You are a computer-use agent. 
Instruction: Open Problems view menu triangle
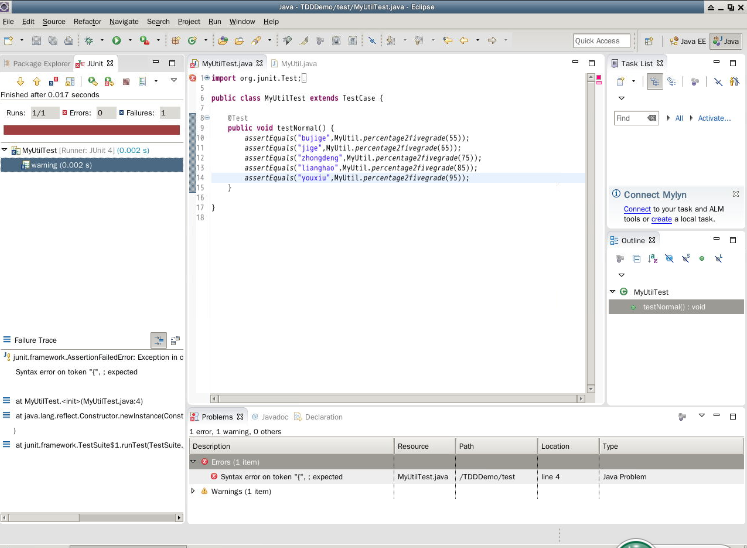(701, 416)
